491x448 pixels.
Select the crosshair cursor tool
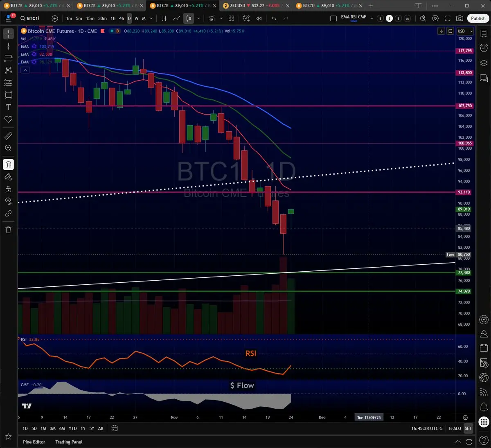coord(8,34)
